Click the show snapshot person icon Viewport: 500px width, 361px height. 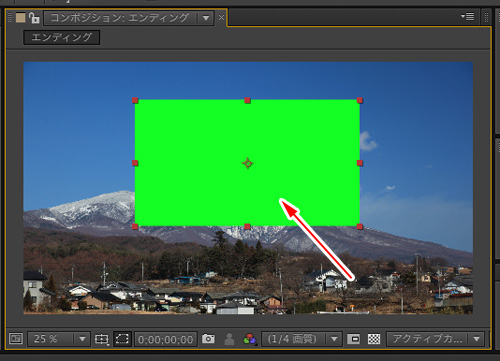[229, 339]
